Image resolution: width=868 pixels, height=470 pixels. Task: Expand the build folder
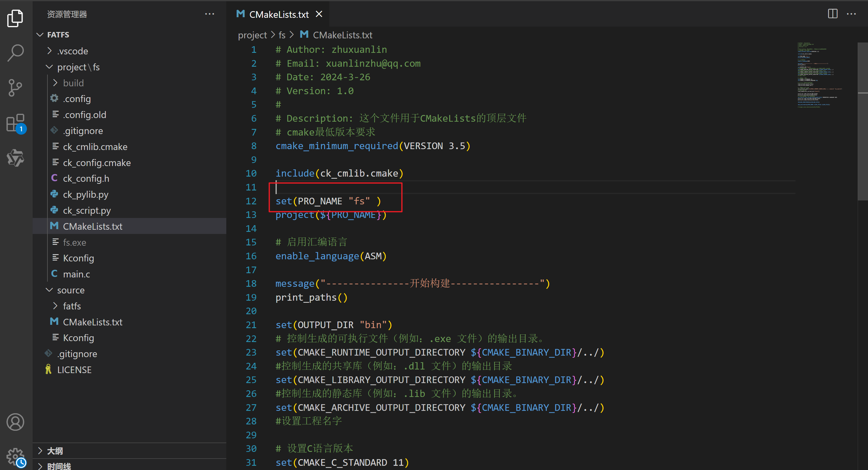click(56, 83)
